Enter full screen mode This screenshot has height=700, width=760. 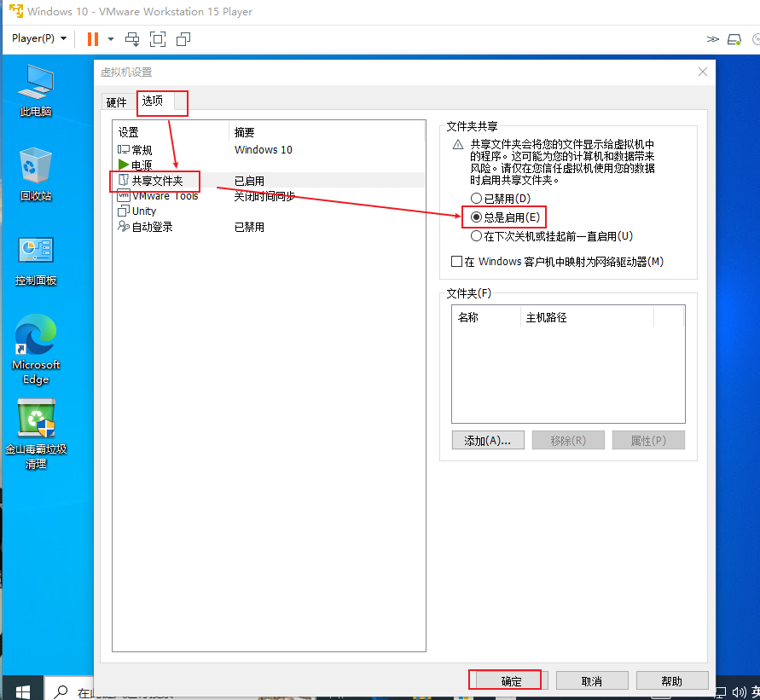pos(158,39)
